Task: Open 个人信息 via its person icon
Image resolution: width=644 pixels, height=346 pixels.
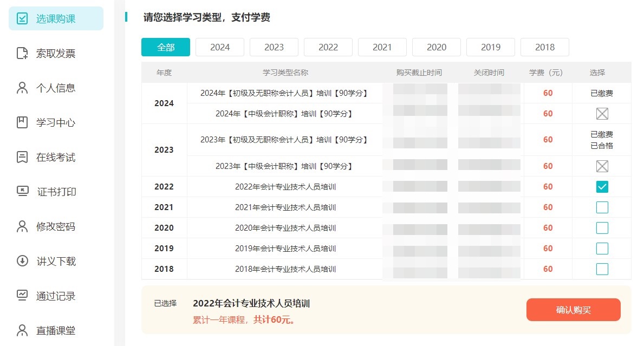Action: (22, 88)
